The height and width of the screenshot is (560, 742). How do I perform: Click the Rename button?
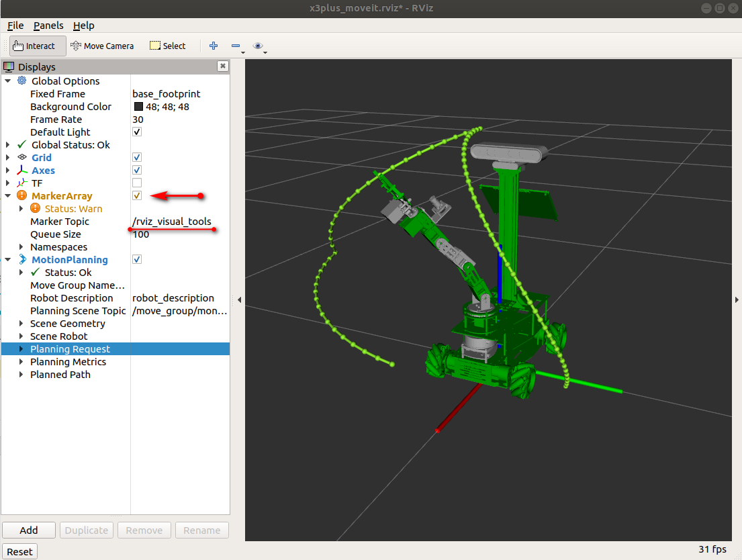tap(202, 530)
